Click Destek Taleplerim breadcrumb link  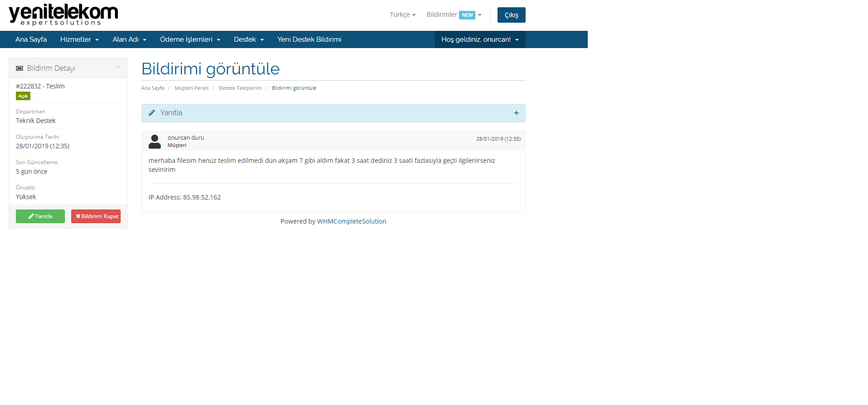(240, 88)
